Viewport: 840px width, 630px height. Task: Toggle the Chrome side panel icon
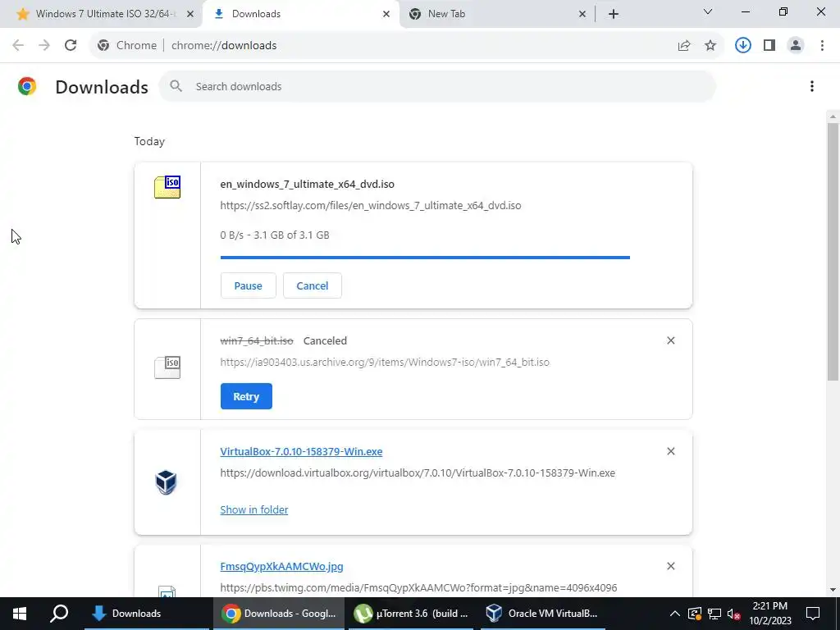(x=769, y=45)
